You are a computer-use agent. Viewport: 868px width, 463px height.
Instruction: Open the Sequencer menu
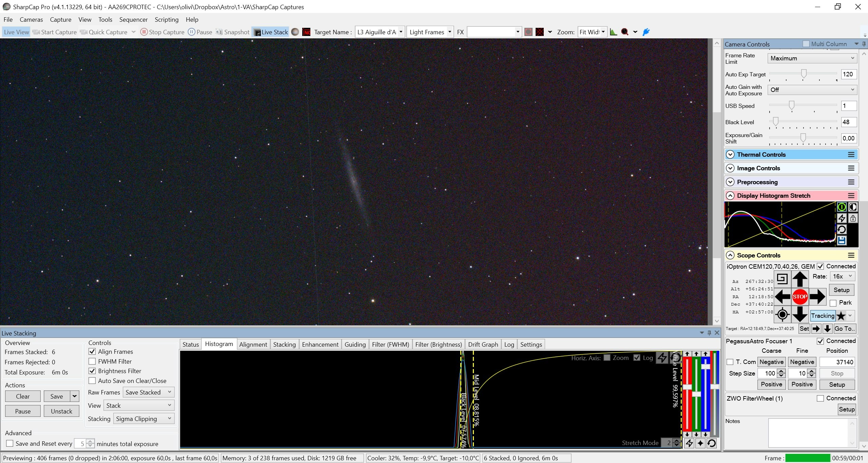point(133,19)
